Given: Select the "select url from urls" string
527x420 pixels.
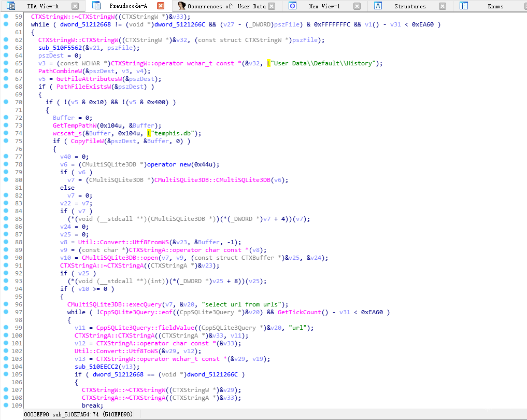Looking at the screenshot, I should (241, 304).
